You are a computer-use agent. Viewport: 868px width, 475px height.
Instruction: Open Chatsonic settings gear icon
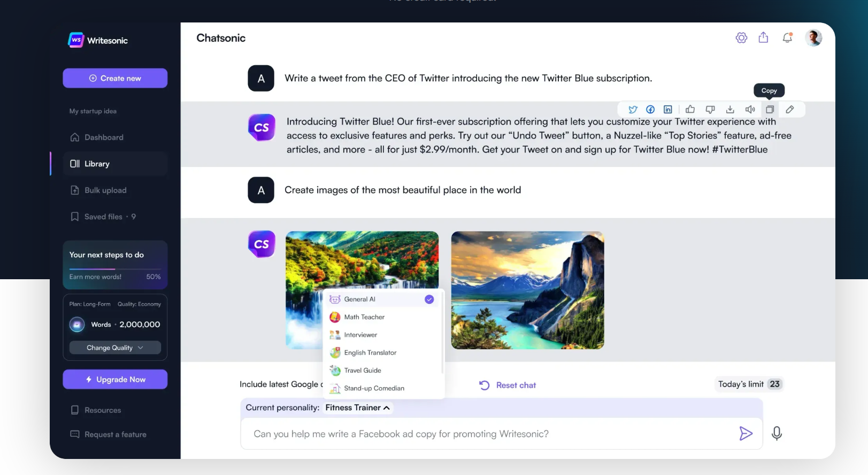(x=741, y=37)
